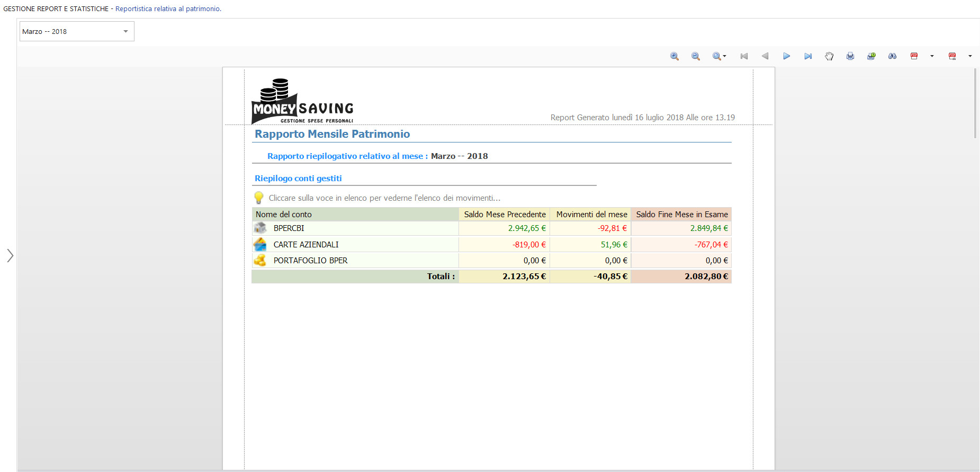This screenshot has width=980, height=472.
Task: Zoom out of the report
Action: click(x=696, y=56)
